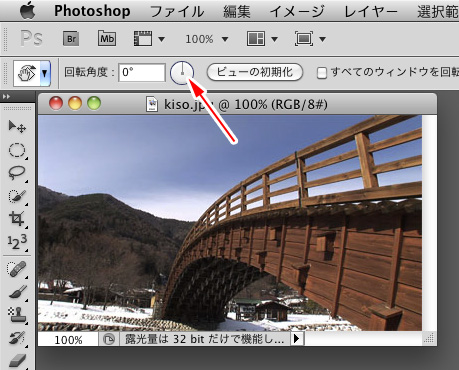Click the kiso.jpg window title text
The height and width of the screenshot is (370, 459).
pyautogui.click(x=246, y=104)
